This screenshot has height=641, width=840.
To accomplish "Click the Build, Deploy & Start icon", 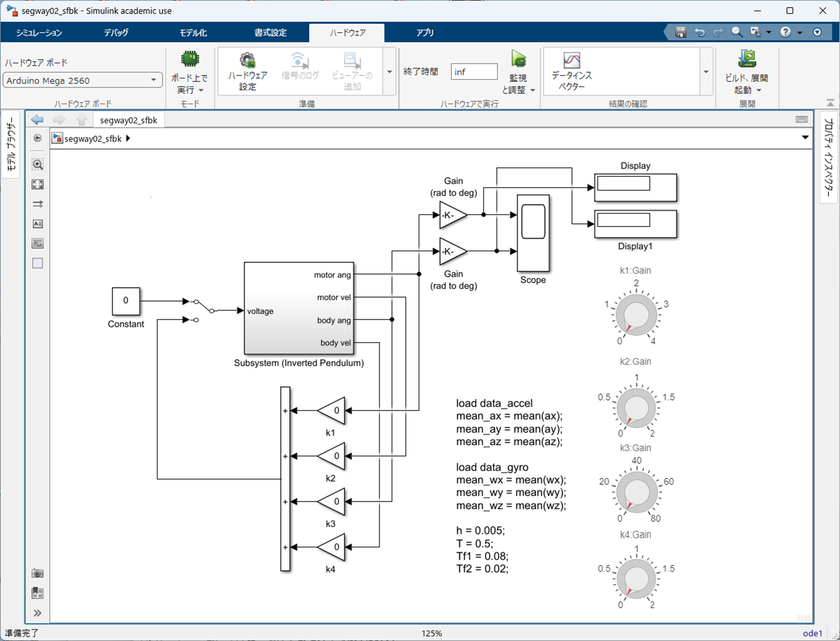I will tap(747, 59).
